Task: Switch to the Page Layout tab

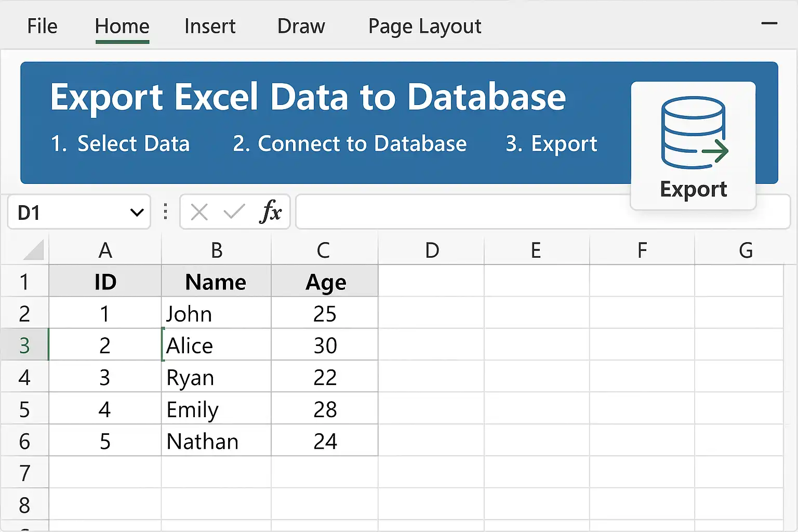Action: click(x=424, y=27)
